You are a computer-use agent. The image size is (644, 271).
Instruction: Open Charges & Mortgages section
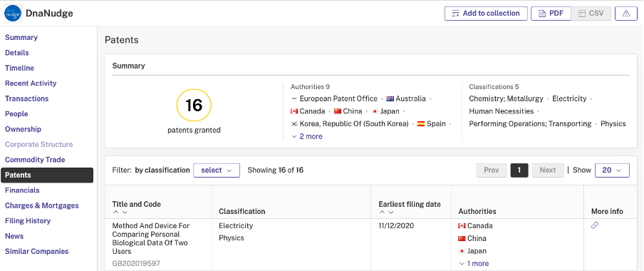tap(42, 205)
